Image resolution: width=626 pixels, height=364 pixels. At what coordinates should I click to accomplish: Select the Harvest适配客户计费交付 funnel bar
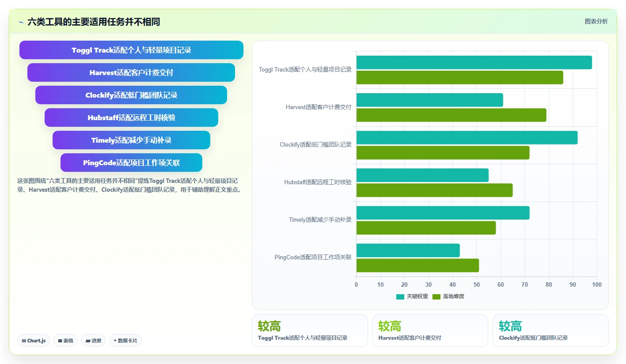coord(131,72)
